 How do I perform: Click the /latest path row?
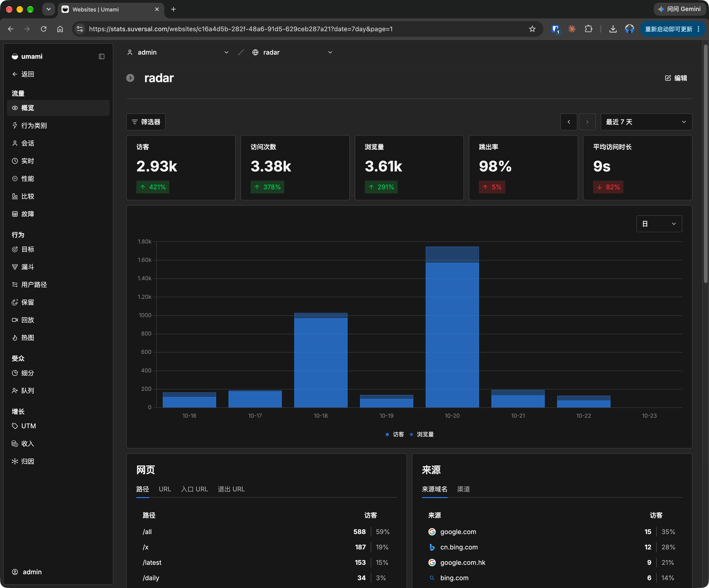266,562
